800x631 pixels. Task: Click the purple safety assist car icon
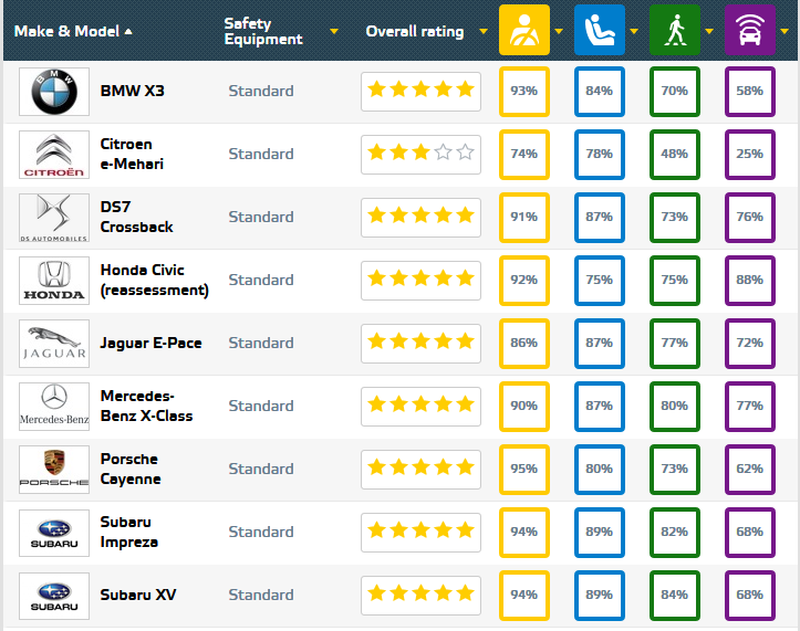tap(750, 30)
